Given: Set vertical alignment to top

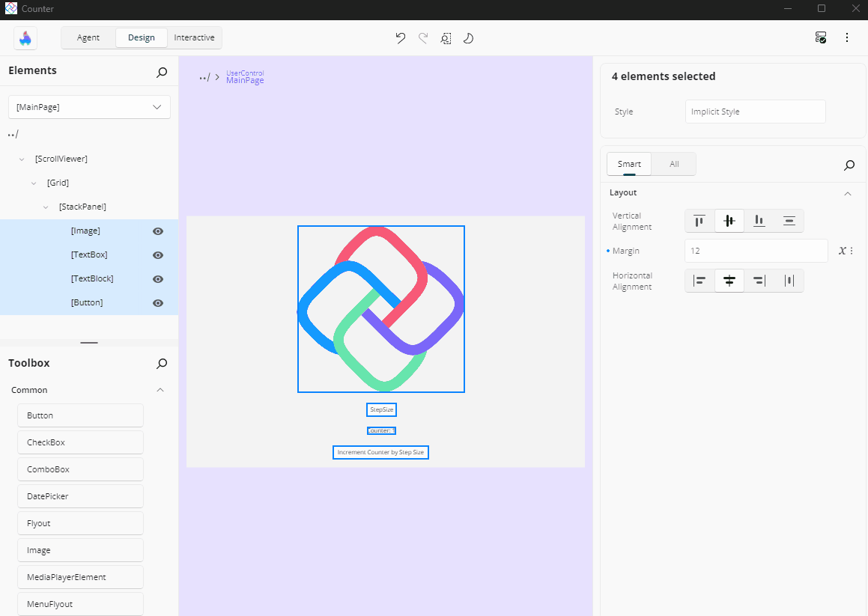Looking at the screenshot, I should pos(699,221).
